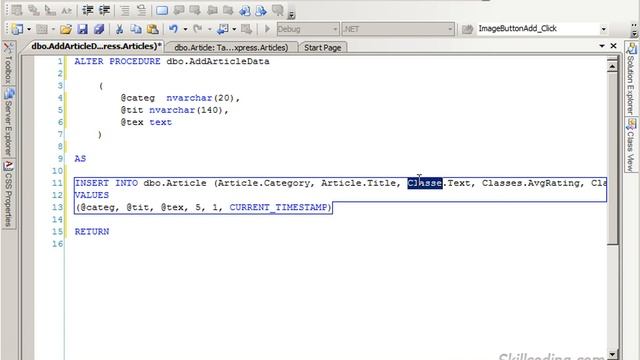Image resolution: width=640 pixels, height=360 pixels.
Task: Click line number 16 in the margin
Action: point(58,244)
